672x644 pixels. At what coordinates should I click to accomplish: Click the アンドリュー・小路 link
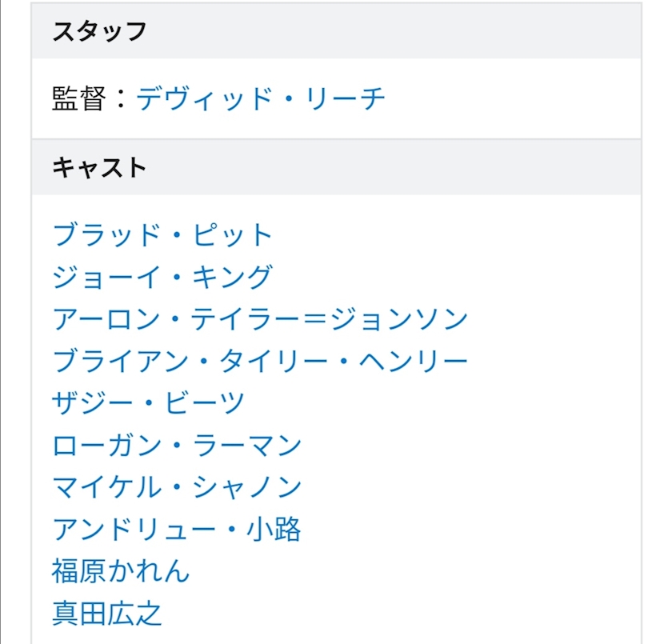click(x=177, y=529)
